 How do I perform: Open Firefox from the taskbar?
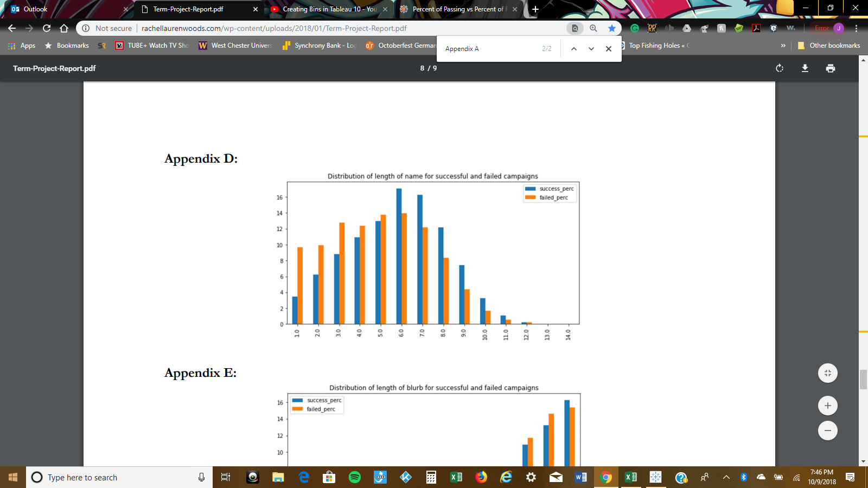click(x=481, y=477)
